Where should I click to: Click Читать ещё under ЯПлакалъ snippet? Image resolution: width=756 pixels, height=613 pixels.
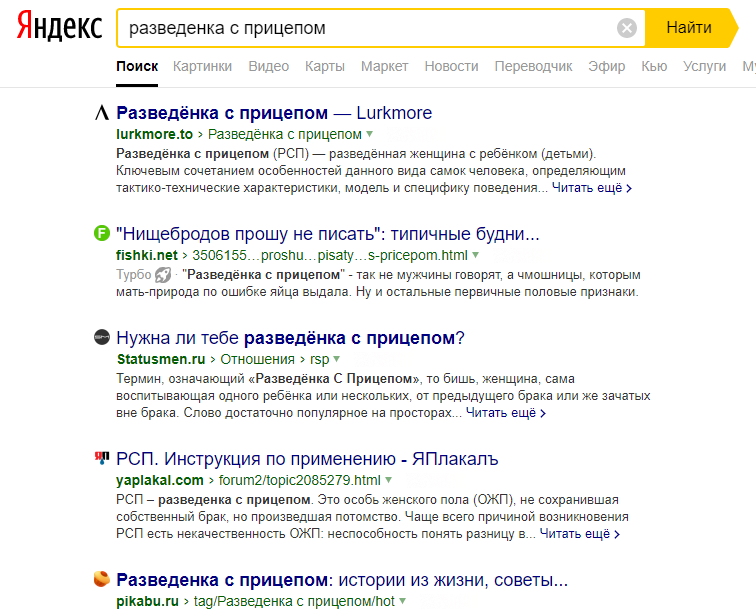(x=580, y=534)
